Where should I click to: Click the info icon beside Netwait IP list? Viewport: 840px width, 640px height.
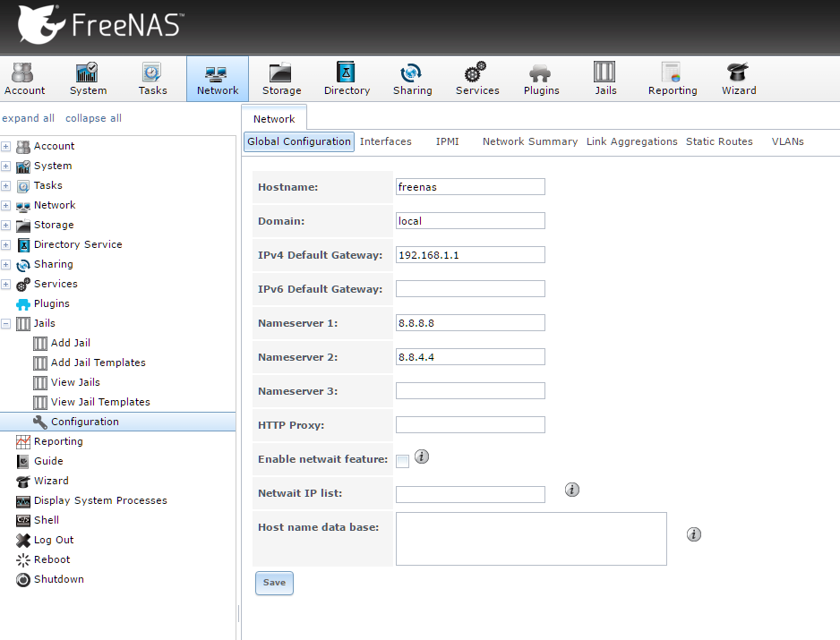(573, 490)
